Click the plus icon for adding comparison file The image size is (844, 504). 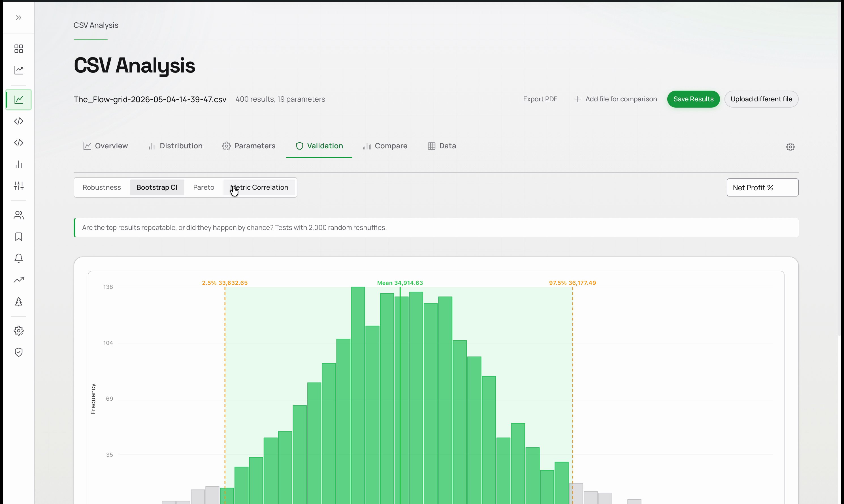pyautogui.click(x=577, y=99)
